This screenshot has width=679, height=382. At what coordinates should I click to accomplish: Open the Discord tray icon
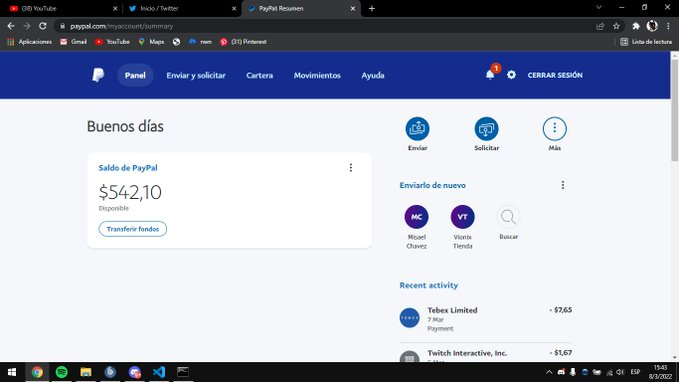(x=561, y=372)
